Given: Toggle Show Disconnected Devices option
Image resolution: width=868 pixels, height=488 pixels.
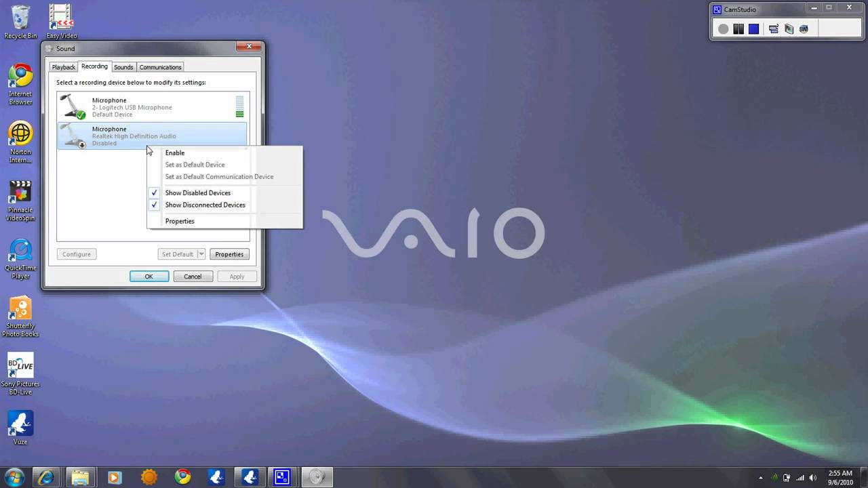Looking at the screenshot, I should (224, 205).
